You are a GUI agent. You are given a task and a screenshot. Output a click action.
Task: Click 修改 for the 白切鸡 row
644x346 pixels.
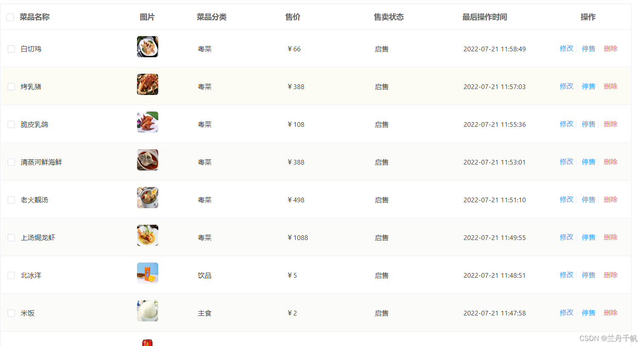pyautogui.click(x=566, y=48)
